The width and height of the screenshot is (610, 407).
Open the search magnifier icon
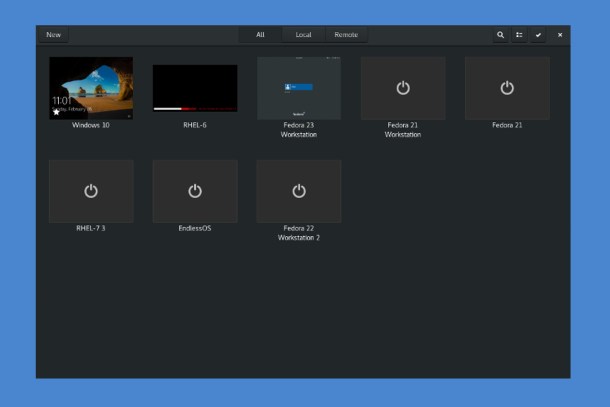pos(500,35)
